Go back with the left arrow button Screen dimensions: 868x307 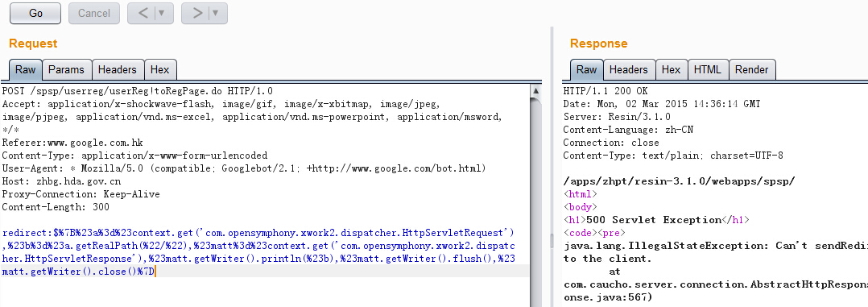pos(143,14)
